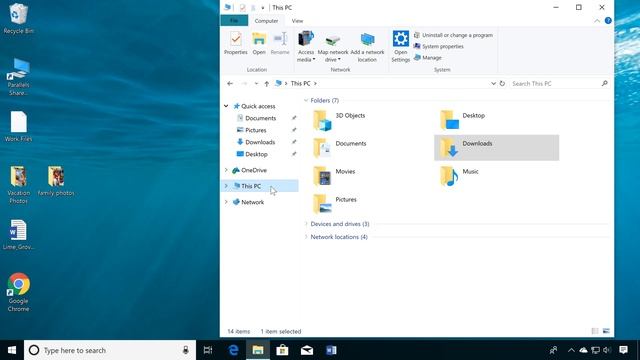Collapse the Folders (7) group
Screen dimensions: 640x360
[x=306, y=100]
